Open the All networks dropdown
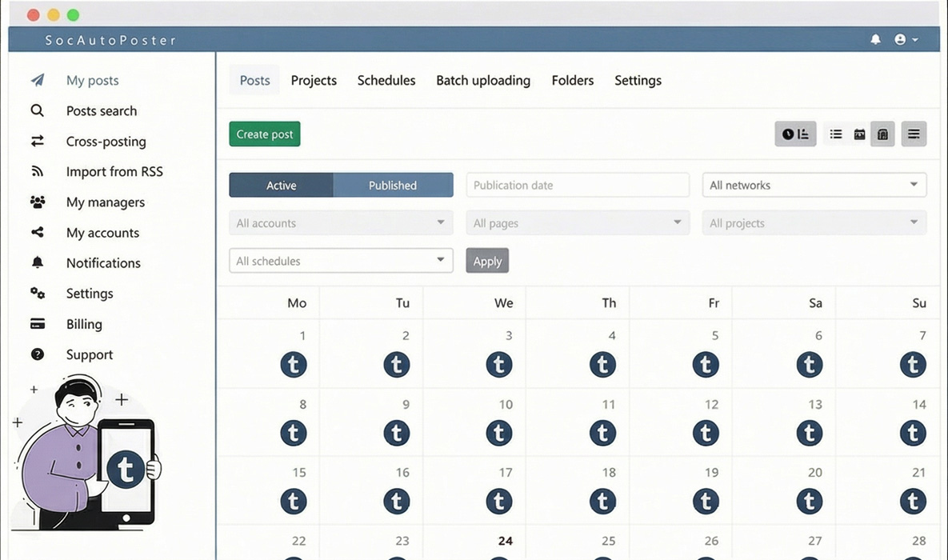The width and height of the screenshot is (948, 560). 814,185
